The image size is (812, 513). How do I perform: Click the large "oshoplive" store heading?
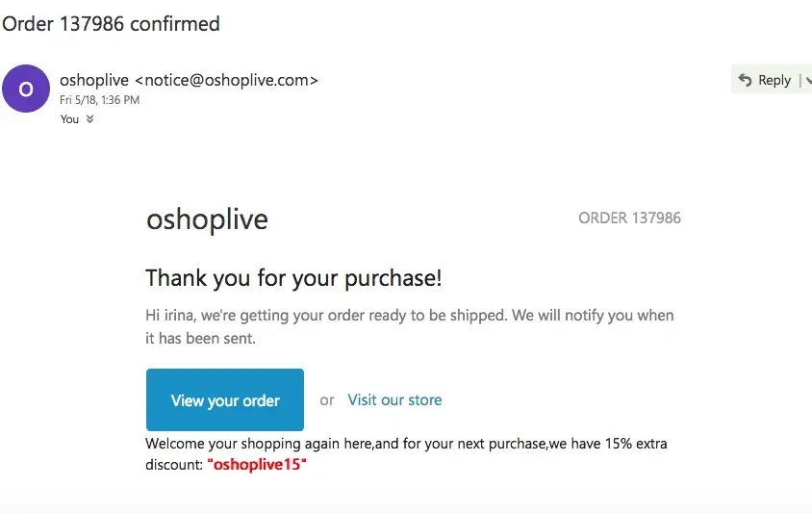tap(207, 219)
